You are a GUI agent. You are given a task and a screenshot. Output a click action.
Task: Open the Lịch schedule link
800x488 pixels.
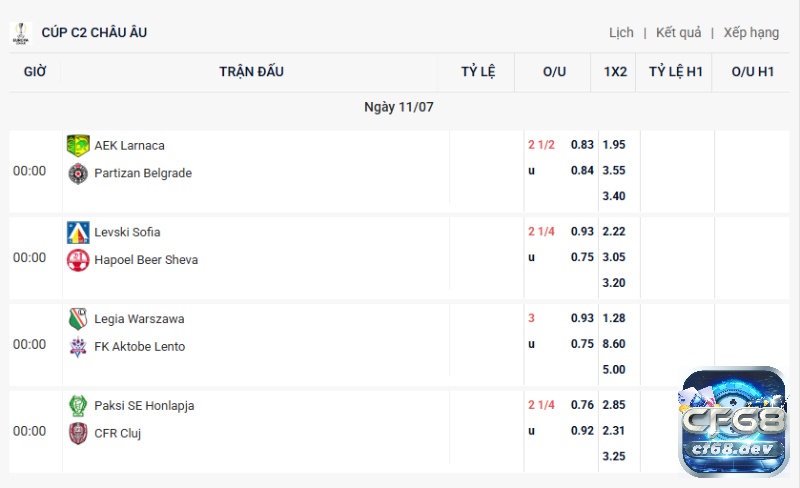[x=621, y=33]
